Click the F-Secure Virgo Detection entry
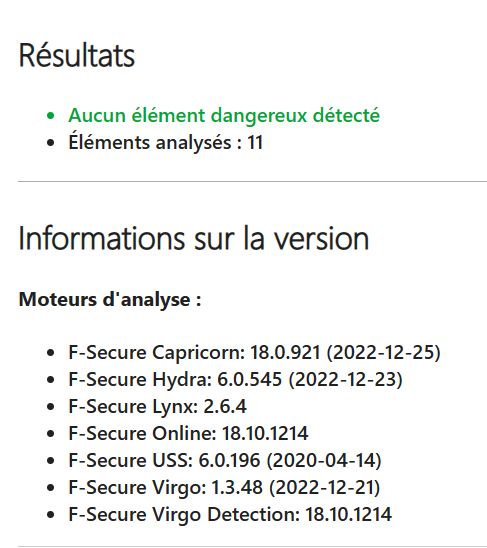The height and width of the screenshot is (548, 487). [230, 514]
